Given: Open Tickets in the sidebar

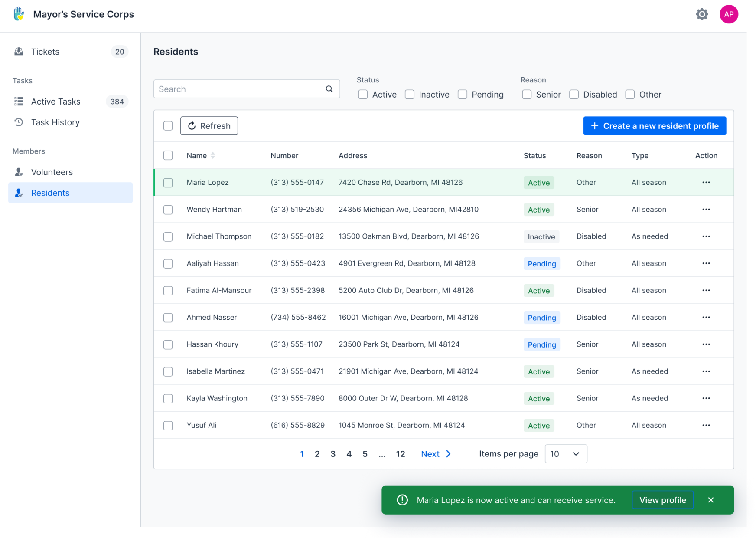Looking at the screenshot, I should click(70, 52).
